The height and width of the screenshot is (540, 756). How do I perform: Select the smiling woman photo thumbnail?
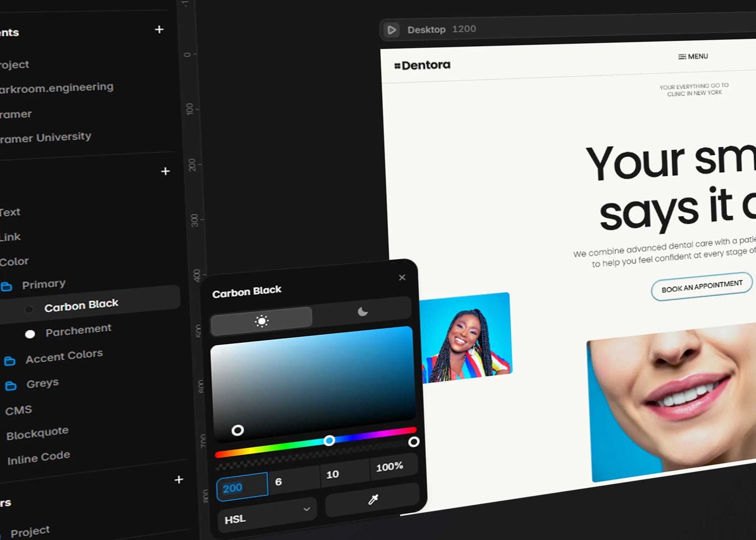click(x=466, y=337)
